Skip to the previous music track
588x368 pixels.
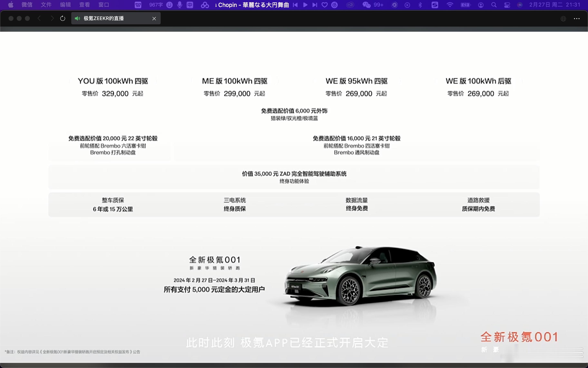(295, 5)
